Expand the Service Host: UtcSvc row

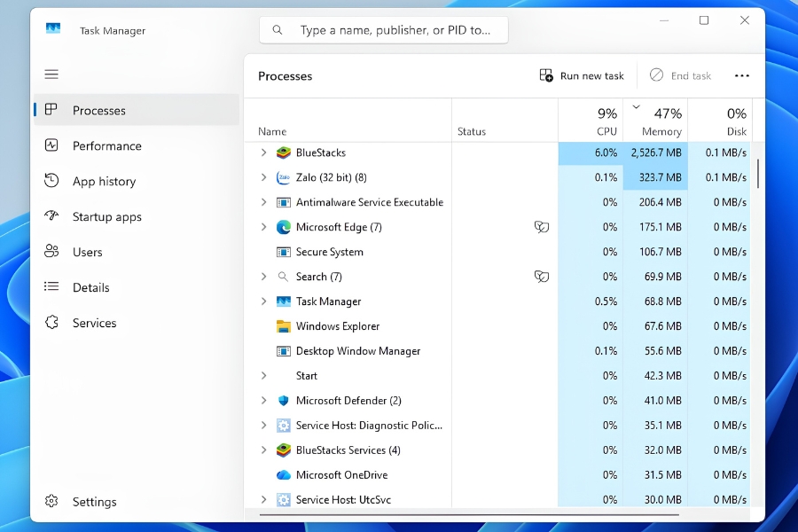(x=263, y=499)
